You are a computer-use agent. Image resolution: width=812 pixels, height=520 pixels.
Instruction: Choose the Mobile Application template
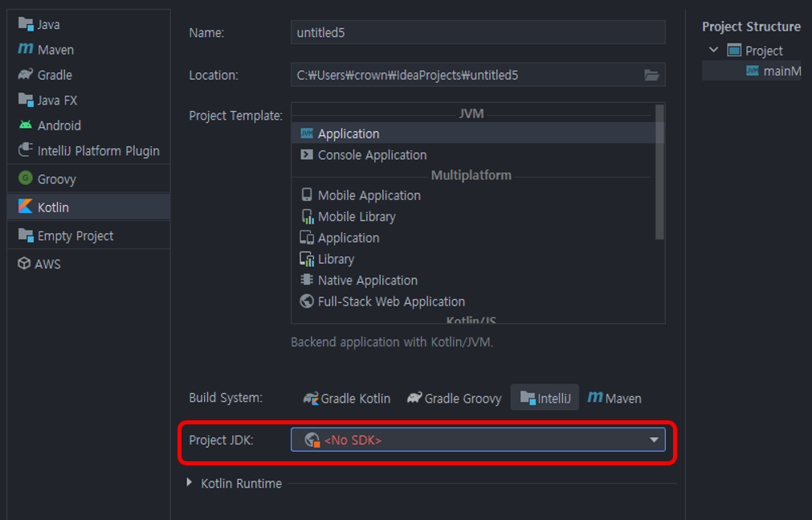click(x=474, y=195)
